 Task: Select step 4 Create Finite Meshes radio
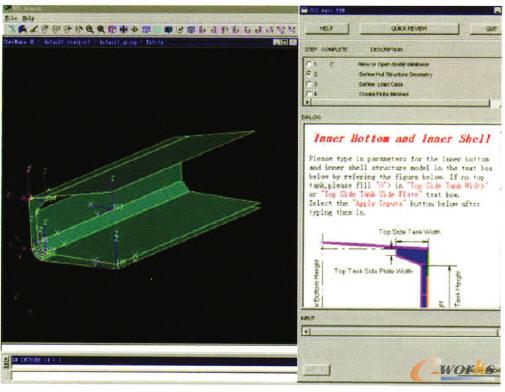[309, 94]
